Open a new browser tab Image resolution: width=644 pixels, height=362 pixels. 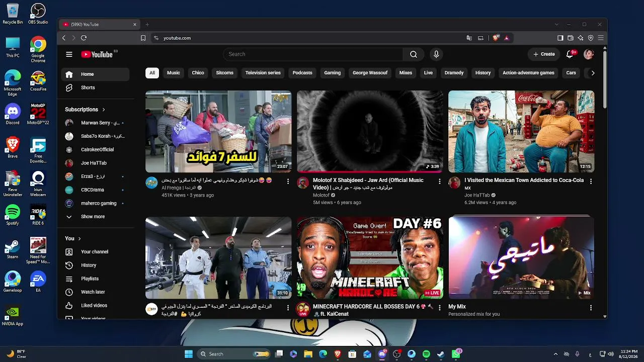pos(147,24)
